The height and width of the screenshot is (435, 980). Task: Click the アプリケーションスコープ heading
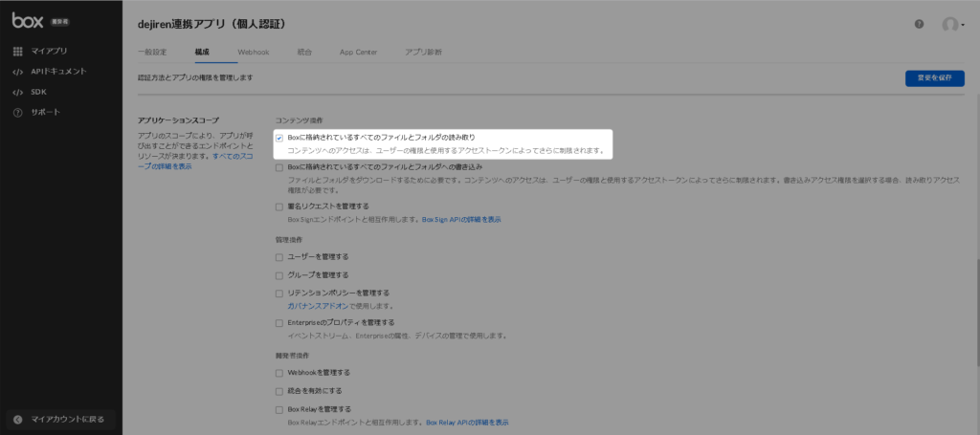point(178,120)
